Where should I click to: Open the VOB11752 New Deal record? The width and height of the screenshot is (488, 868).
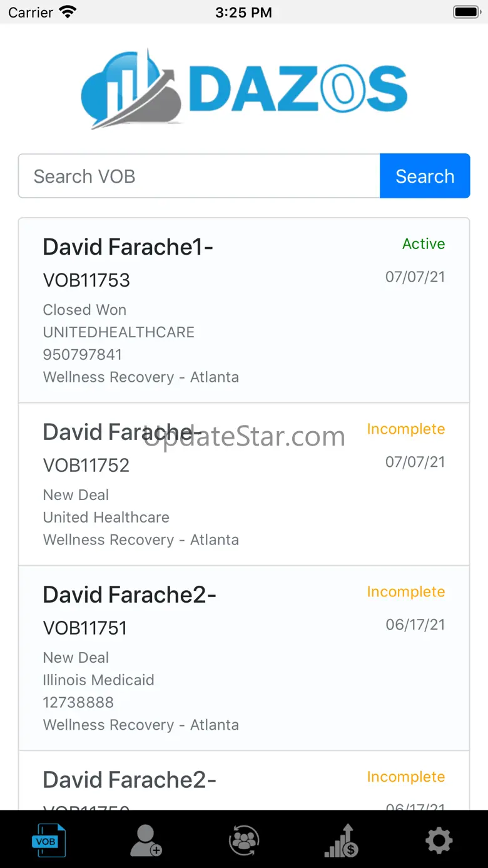pos(244,484)
